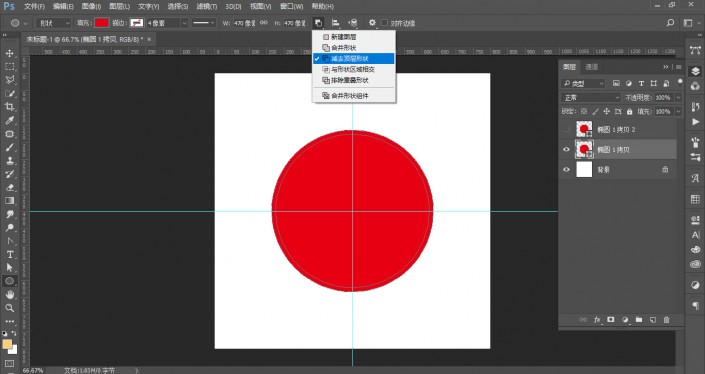
Task: Toggle lock all padlock in Layers panel
Action: [x=629, y=111]
